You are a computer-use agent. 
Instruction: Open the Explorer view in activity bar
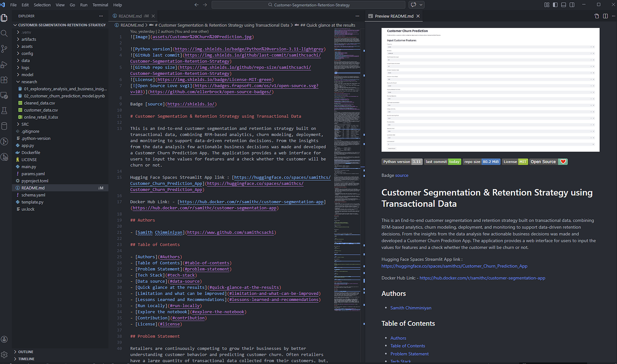(x=5, y=18)
